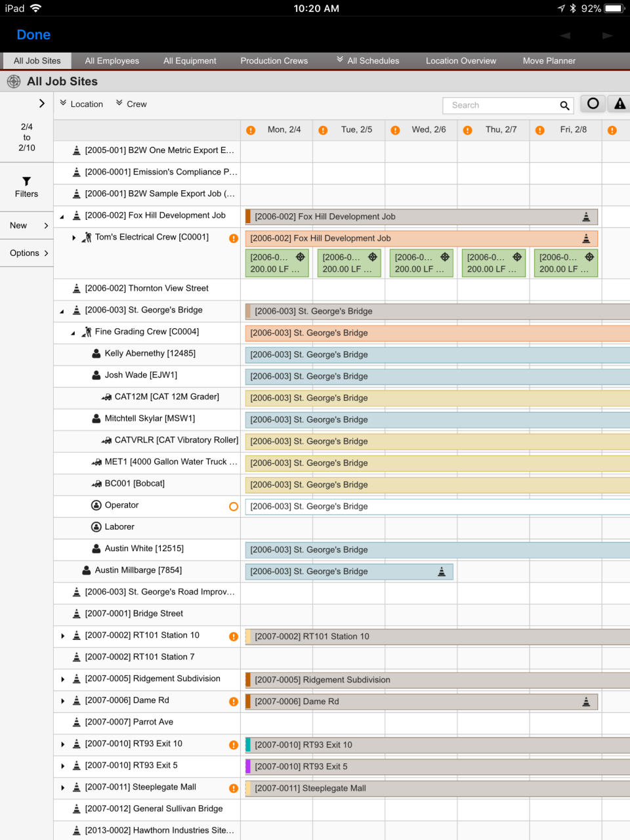Open the alert warnings panel via triangle icon
The width and height of the screenshot is (630, 840).
618,103
